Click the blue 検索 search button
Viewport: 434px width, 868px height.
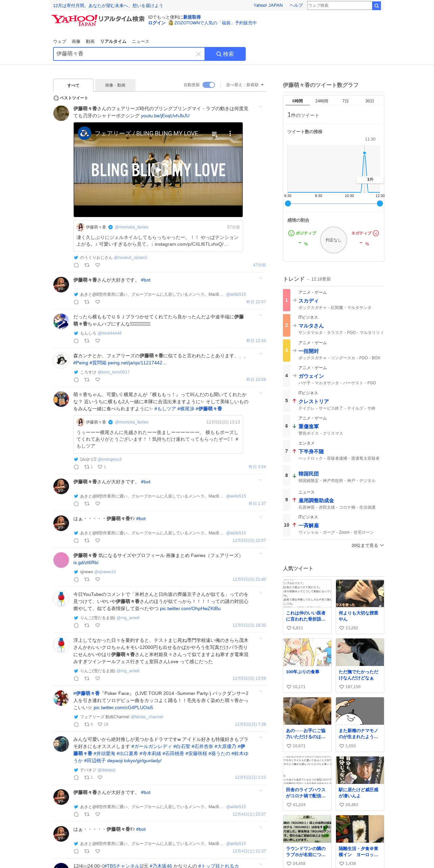coord(225,54)
